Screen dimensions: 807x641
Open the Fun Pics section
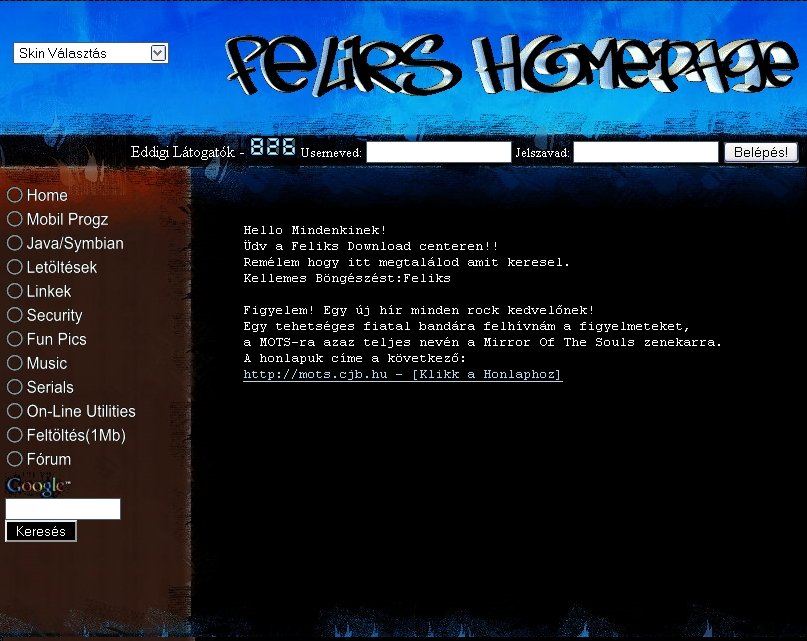click(x=56, y=339)
